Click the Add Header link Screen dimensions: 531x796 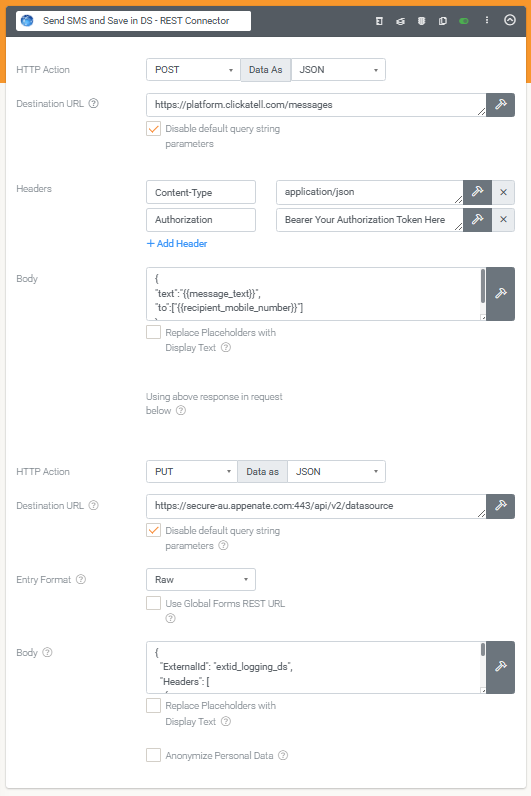point(177,244)
